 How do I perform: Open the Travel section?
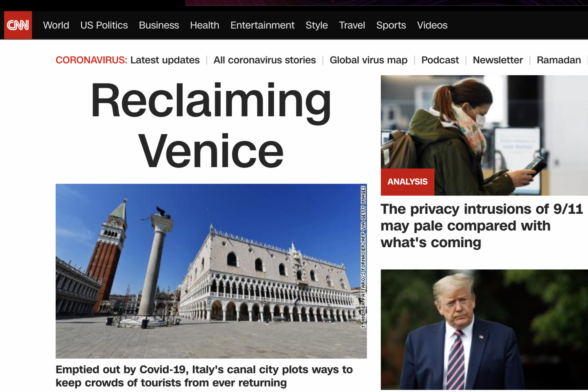[352, 25]
